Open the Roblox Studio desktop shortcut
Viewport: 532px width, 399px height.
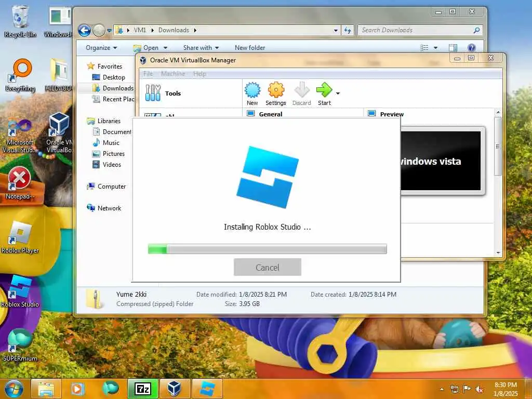[20, 291]
